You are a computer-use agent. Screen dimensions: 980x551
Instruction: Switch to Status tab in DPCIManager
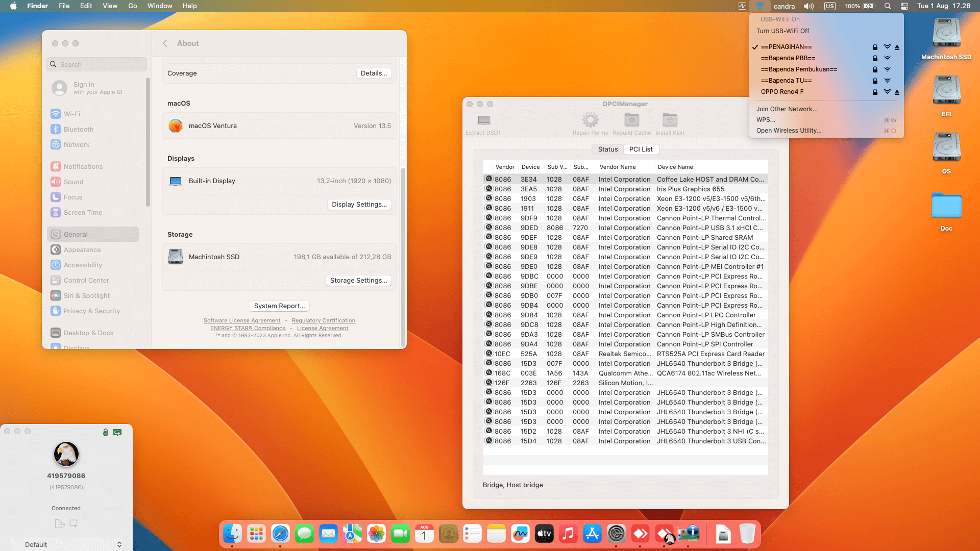pyautogui.click(x=608, y=149)
